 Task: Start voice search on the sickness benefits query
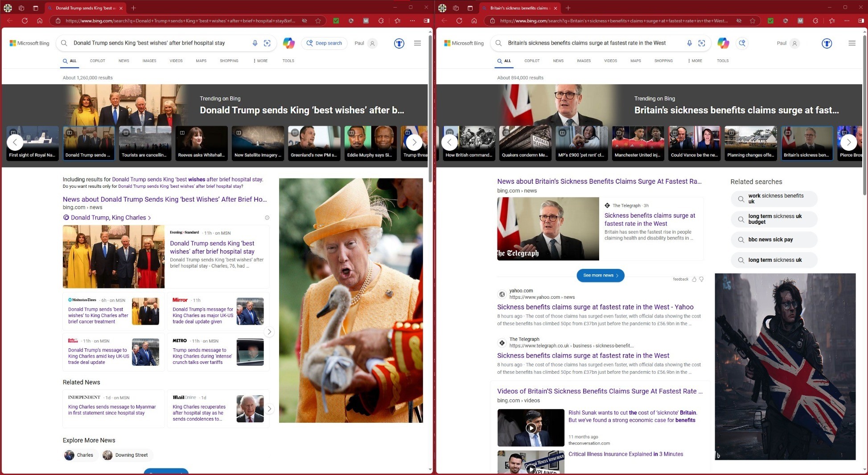pyautogui.click(x=689, y=43)
